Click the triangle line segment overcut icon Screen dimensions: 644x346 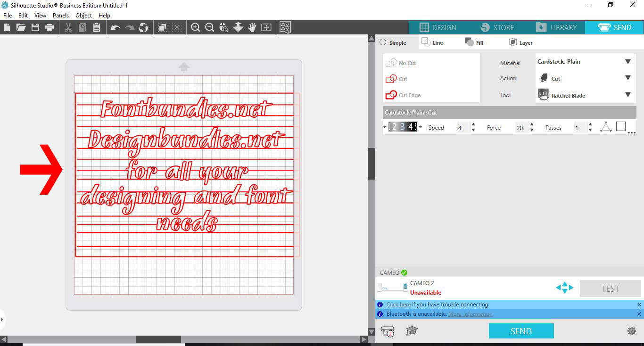point(606,127)
